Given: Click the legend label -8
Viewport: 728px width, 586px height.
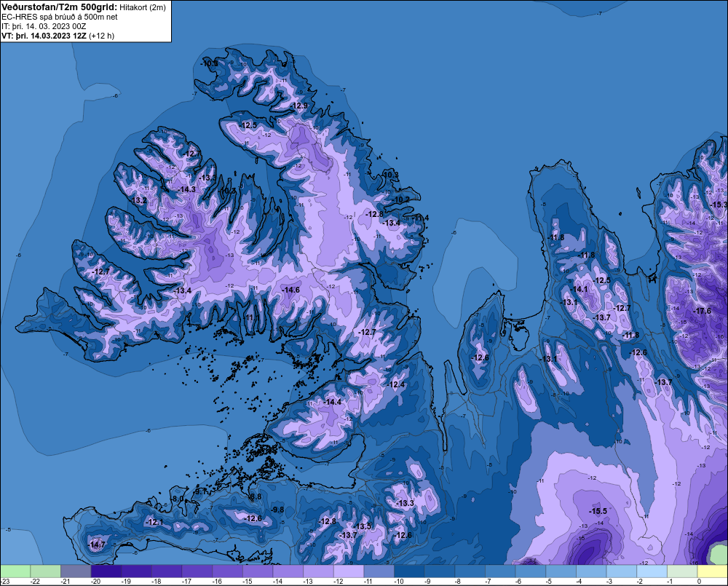Looking at the screenshot, I should (x=459, y=582).
